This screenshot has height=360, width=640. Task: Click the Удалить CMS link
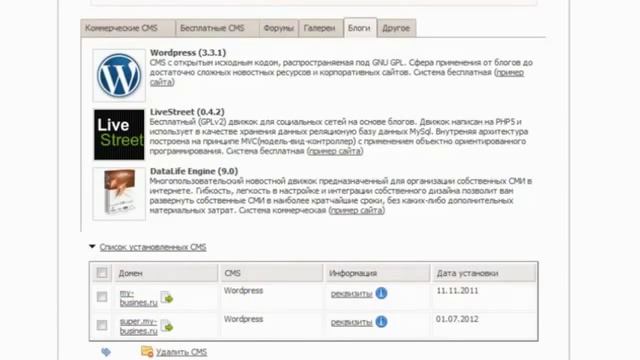coord(182,352)
